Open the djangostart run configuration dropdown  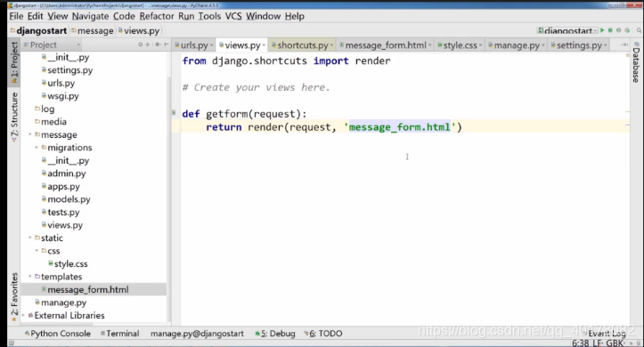(567, 31)
